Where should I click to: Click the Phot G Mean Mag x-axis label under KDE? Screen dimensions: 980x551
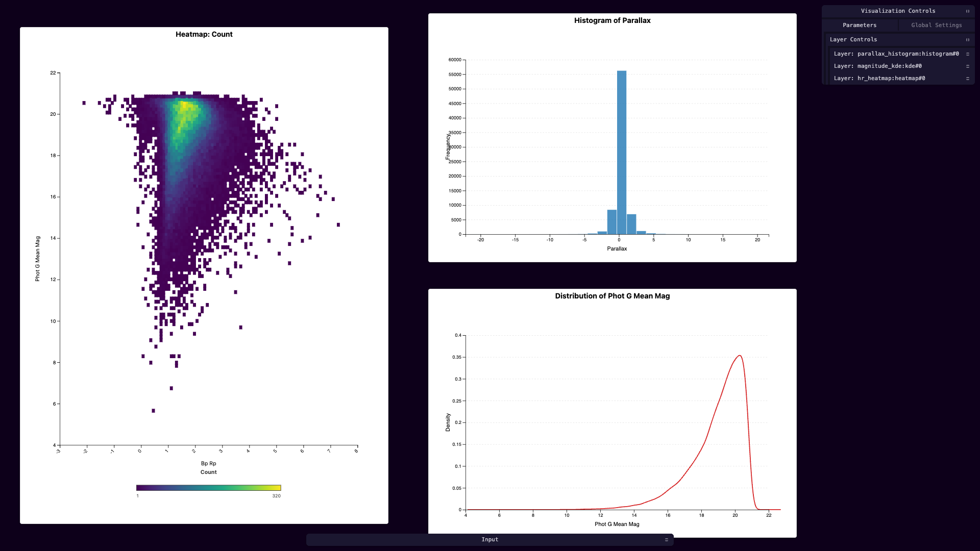[x=617, y=524]
